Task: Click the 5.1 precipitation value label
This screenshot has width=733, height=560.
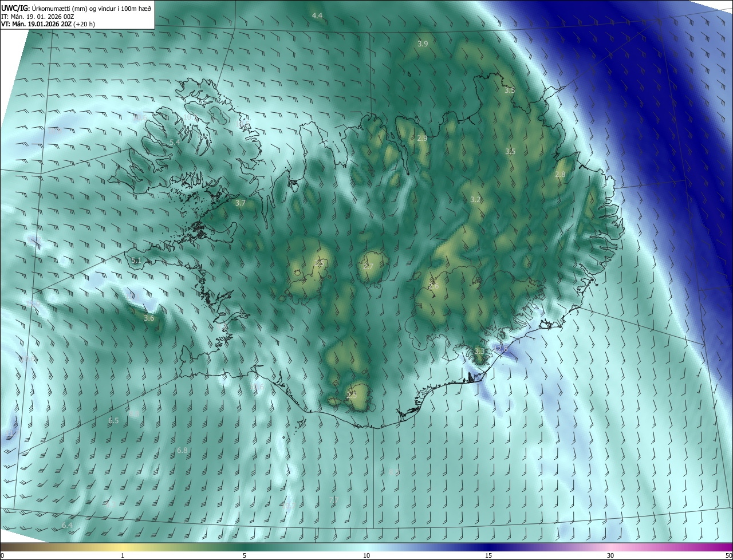Action: pyautogui.click(x=136, y=260)
